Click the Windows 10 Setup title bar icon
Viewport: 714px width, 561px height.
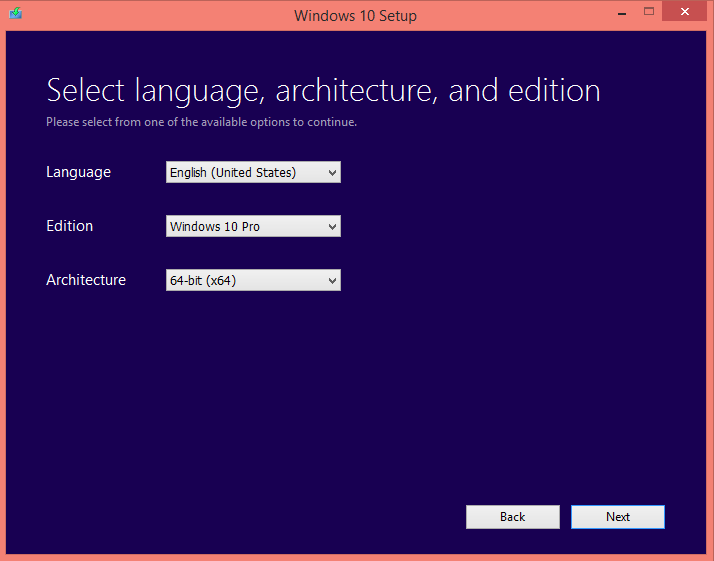15,13
